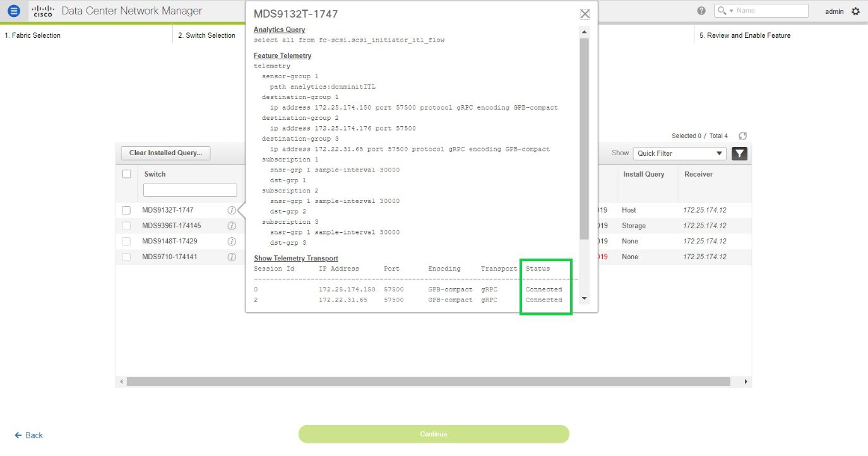Open the Quick Filter dropdown
This screenshot has width=868, height=456.
(680, 153)
